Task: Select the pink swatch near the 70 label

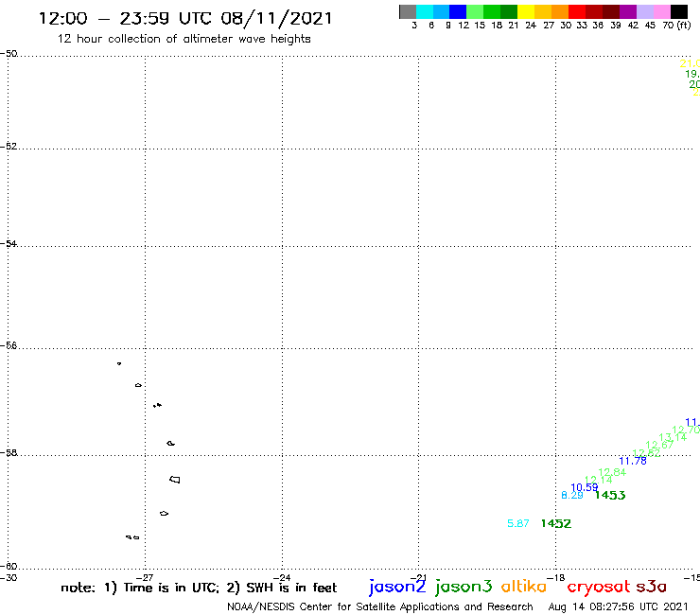Action: pos(661,11)
